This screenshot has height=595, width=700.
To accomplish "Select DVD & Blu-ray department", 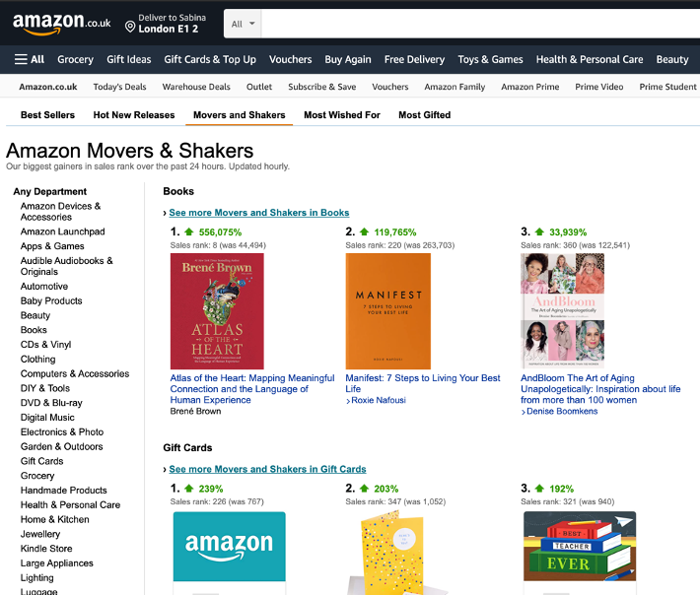I will [51, 403].
